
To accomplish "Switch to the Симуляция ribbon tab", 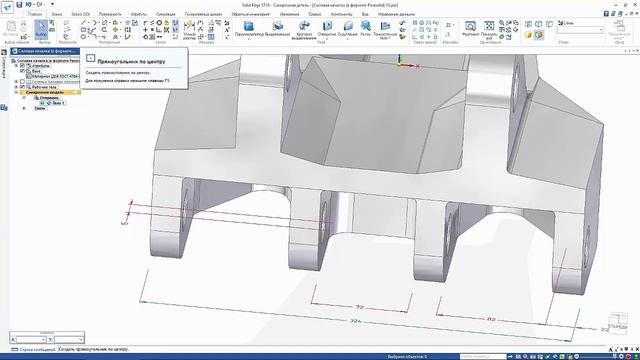I will click(165, 14).
